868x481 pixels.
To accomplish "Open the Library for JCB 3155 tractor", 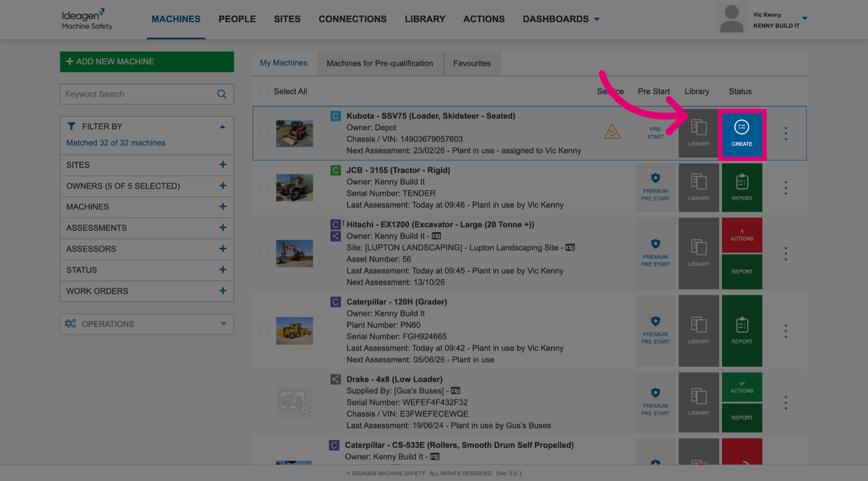I will point(698,188).
